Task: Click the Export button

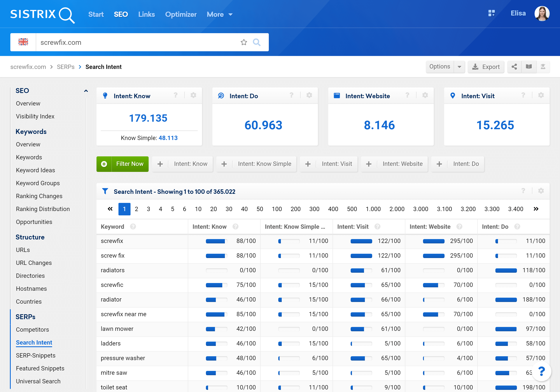Action: [x=486, y=67]
